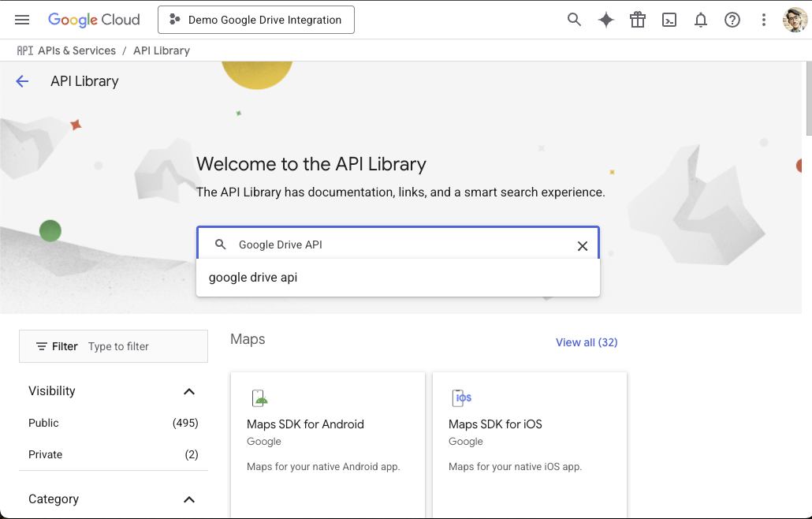The width and height of the screenshot is (812, 519).
Task: Select the 'google drive api' suggestion
Action: click(x=397, y=278)
